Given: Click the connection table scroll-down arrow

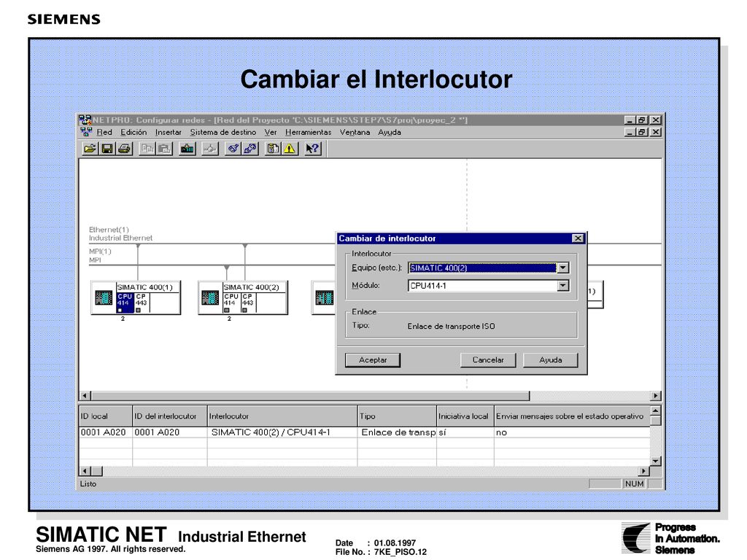Looking at the screenshot, I should coord(656,461).
